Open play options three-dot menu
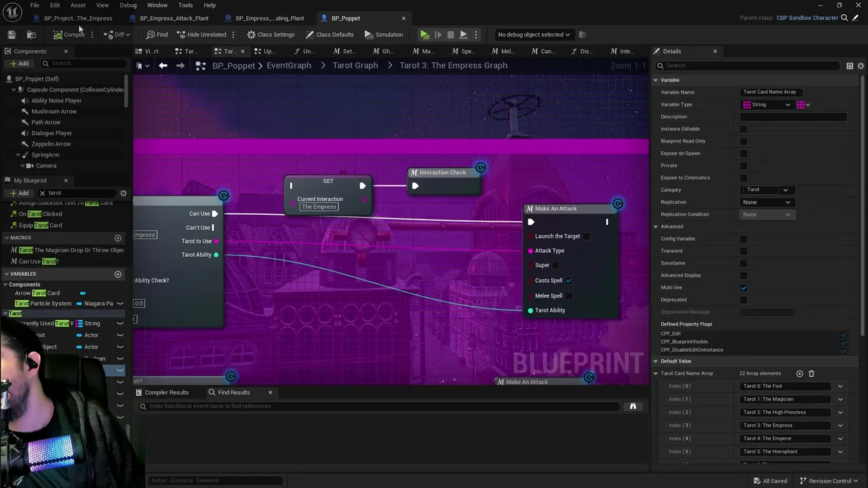Screen dimensions: 868x488 click(476, 35)
